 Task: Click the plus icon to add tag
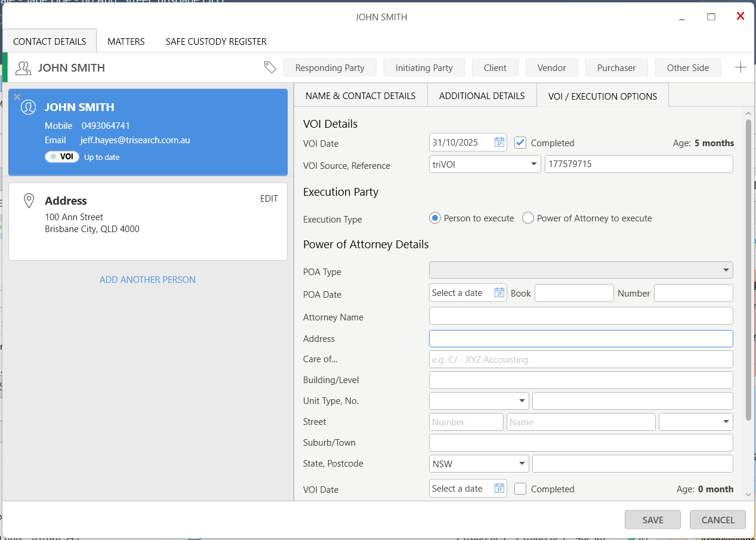[740, 67]
